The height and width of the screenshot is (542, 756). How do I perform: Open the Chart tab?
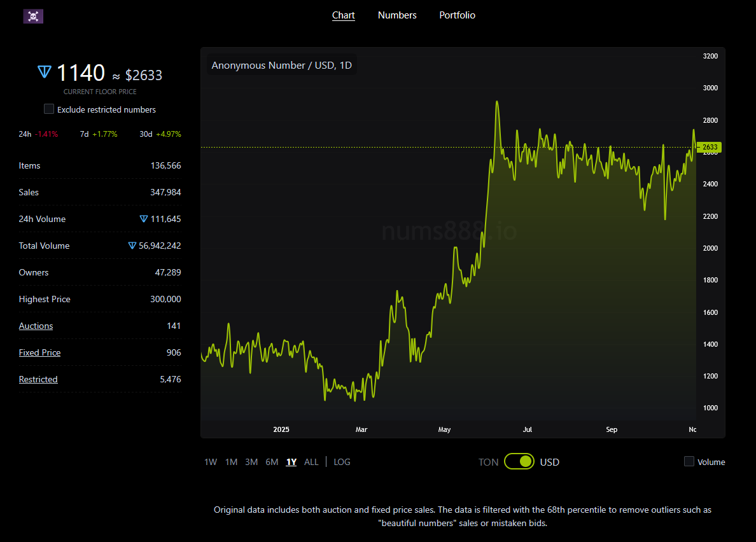(343, 15)
